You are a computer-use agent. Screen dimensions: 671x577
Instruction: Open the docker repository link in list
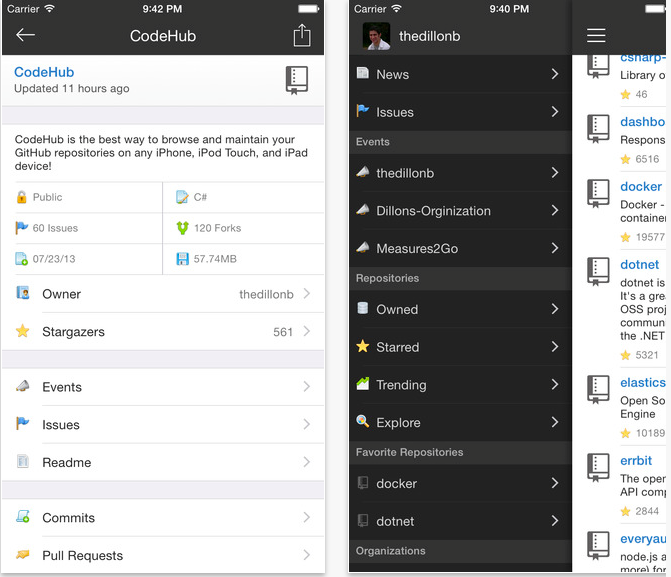[641, 187]
